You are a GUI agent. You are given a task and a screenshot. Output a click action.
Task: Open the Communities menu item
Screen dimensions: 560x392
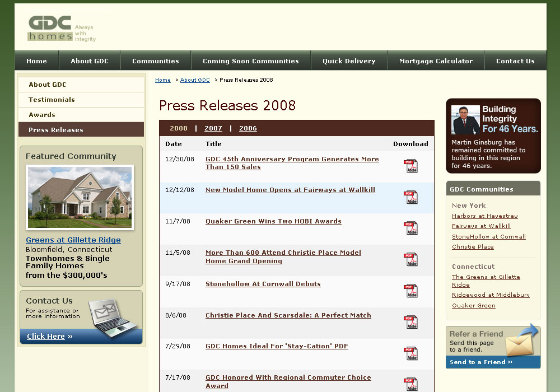(x=156, y=61)
